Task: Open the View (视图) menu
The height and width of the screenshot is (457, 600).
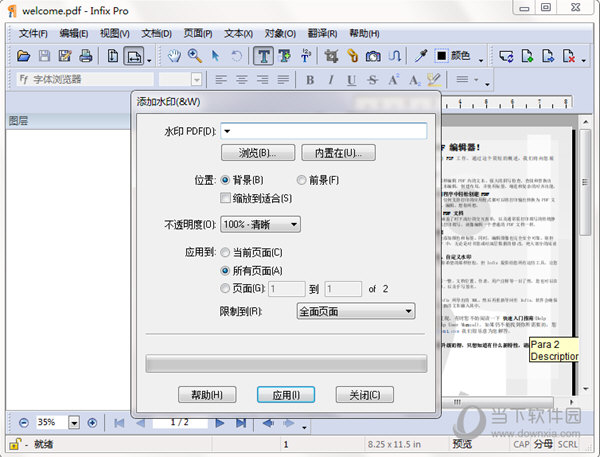Action: coord(114,34)
